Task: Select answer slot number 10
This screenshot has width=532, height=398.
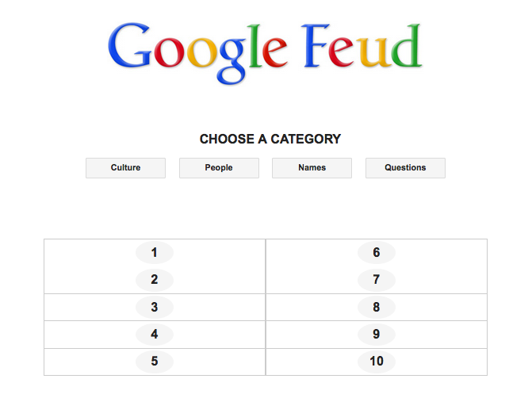Action: click(x=377, y=362)
